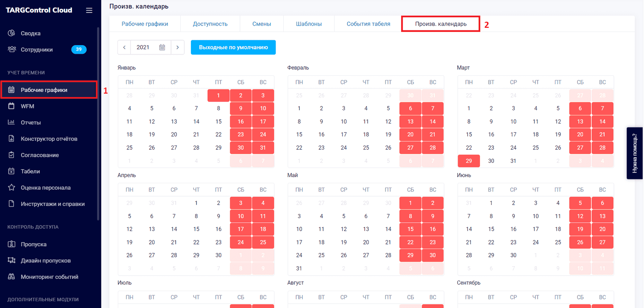Go to next year with right chevron

point(177,47)
